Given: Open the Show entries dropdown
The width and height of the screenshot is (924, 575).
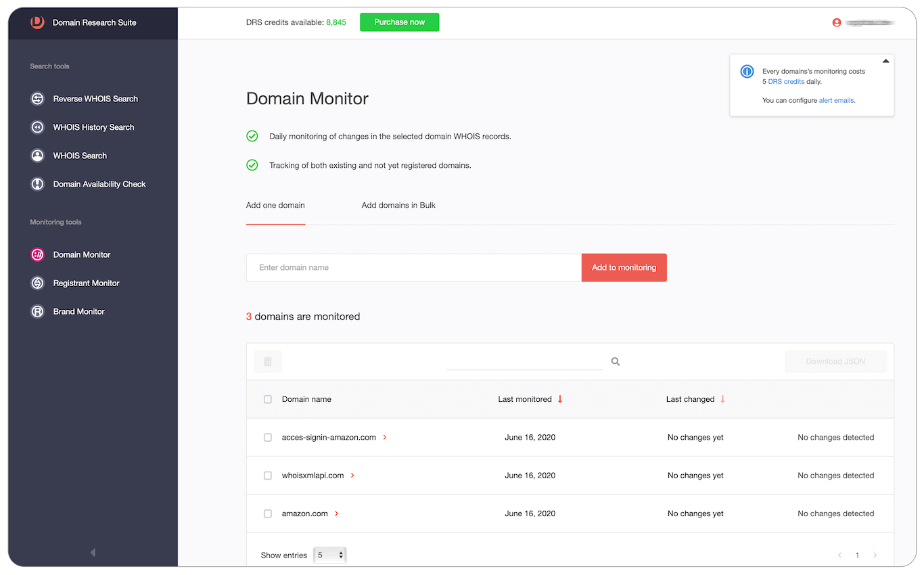Looking at the screenshot, I should (330, 555).
